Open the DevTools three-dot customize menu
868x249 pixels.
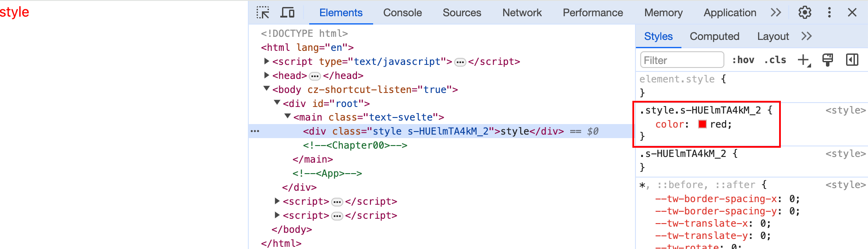point(829,12)
